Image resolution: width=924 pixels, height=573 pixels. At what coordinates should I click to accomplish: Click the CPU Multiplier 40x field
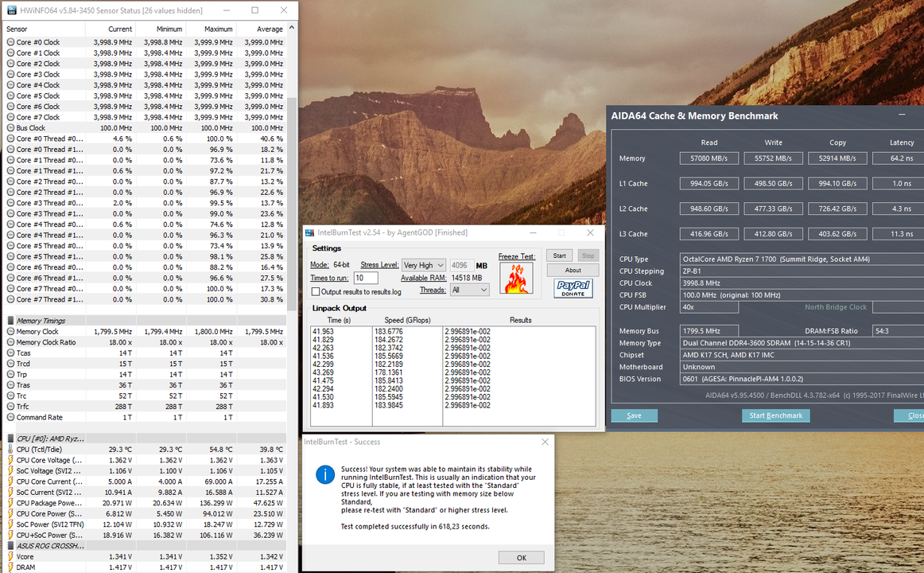(x=709, y=307)
